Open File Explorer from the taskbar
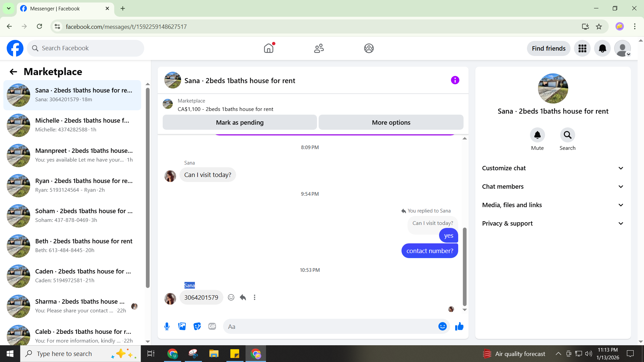The height and width of the screenshot is (362, 644). [214, 354]
